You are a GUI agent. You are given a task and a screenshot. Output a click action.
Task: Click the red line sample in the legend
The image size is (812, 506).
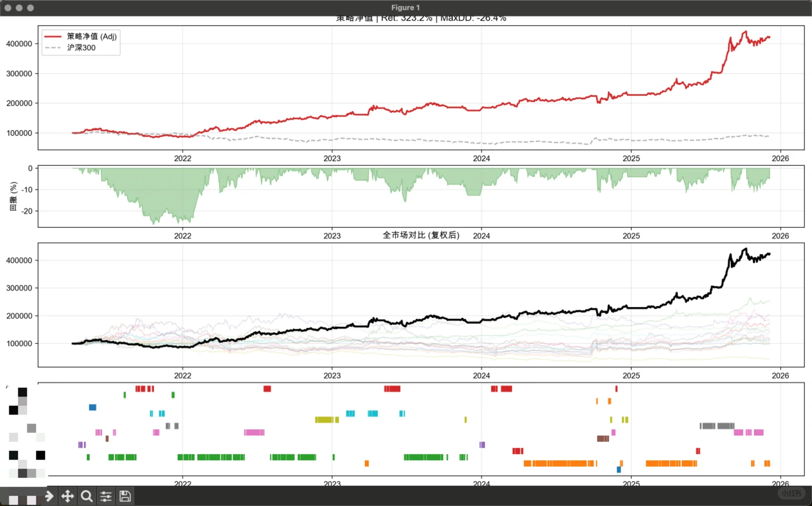click(53, 36)
